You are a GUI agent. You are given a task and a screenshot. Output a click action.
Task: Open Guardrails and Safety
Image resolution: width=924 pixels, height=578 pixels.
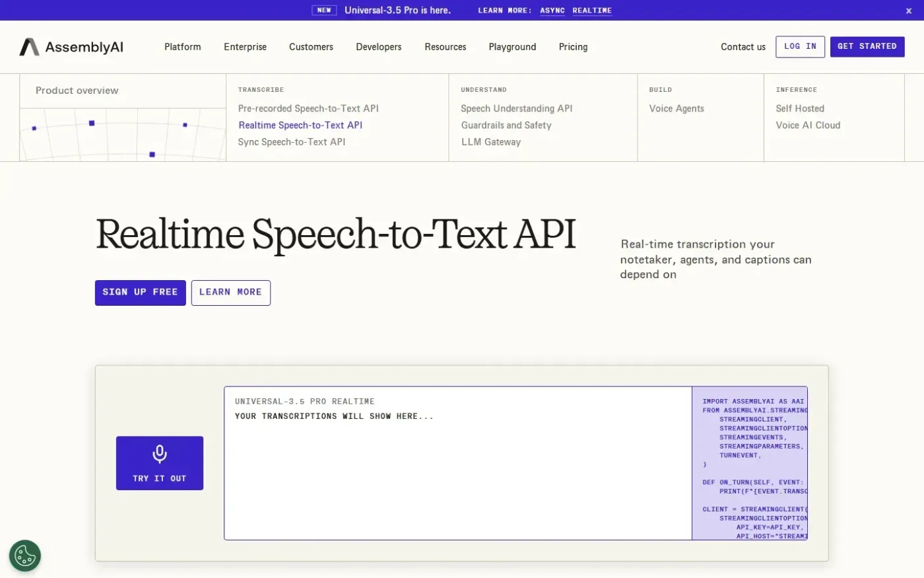tap(506, 125)
